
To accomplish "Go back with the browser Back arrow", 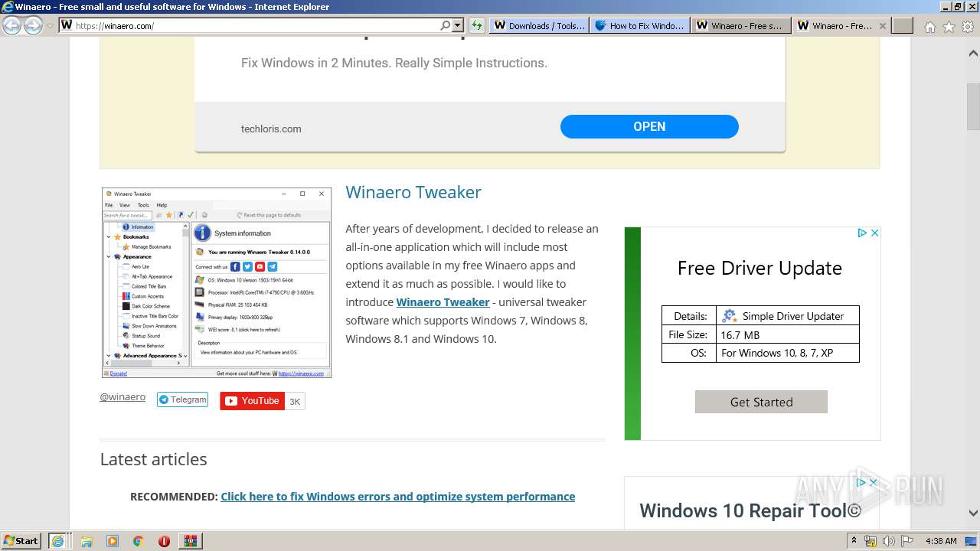I will coord(12,25).
